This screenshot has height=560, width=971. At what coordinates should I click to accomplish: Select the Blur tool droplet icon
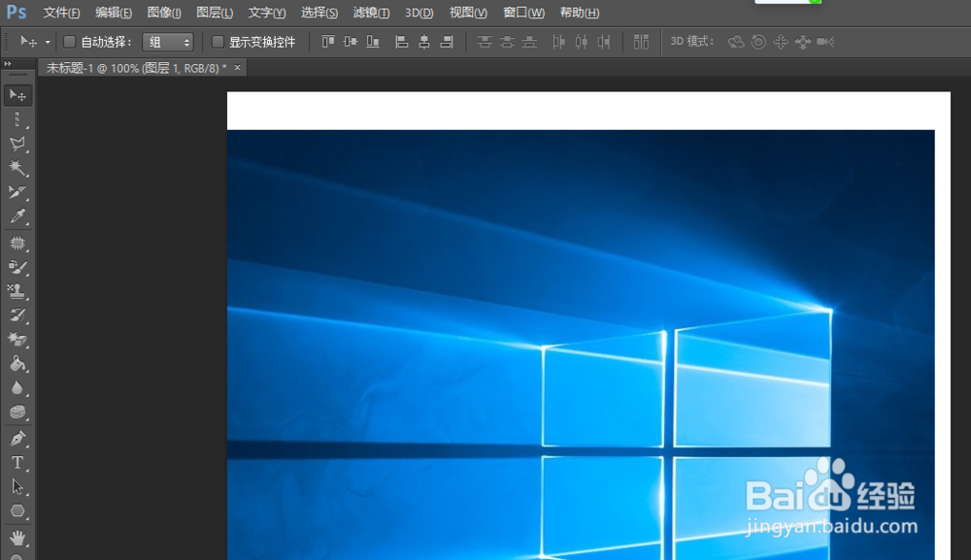click(17, 387)
